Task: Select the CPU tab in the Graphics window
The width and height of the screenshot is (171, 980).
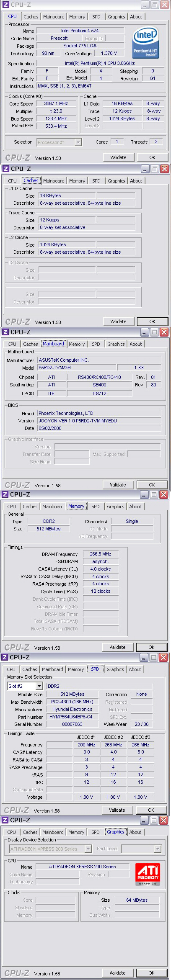Action: point(11,832)
